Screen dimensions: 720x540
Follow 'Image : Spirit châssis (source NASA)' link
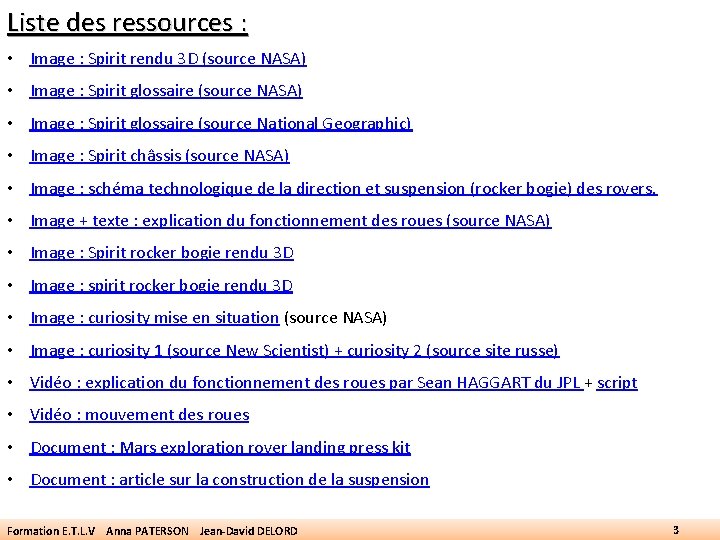pos(159,156)
